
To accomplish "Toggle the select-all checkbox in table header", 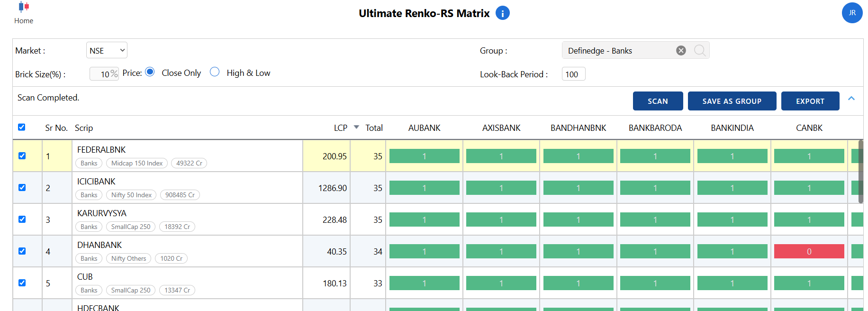I will click(22, 127).
